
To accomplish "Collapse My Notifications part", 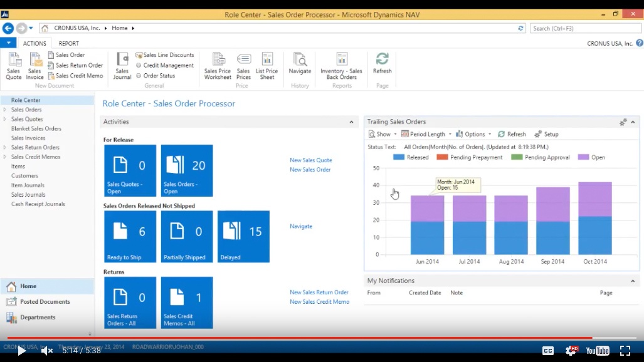I will (x=633, y=281).
